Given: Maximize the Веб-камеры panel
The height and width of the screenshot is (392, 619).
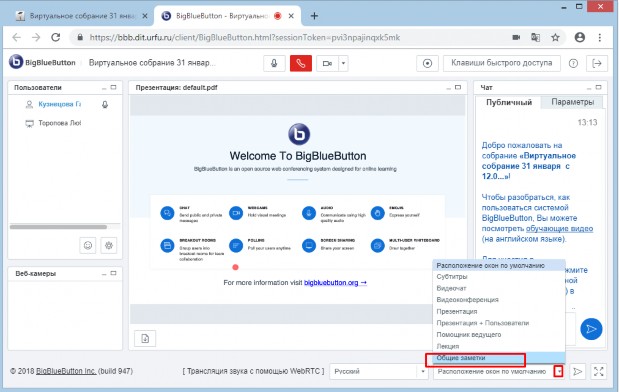Looking at the screenshot, I should (x=113, y=273).
